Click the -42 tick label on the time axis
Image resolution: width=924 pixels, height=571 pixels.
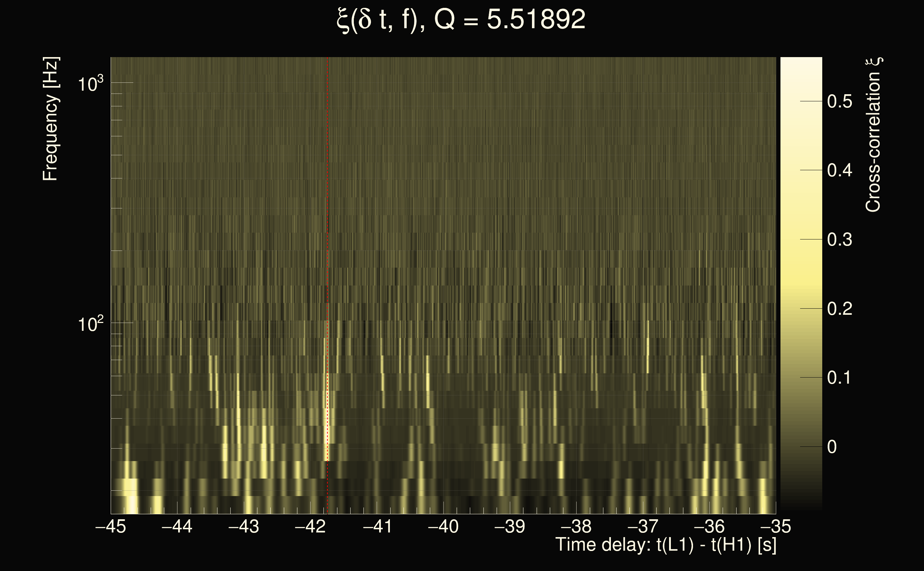coord(310,526)
